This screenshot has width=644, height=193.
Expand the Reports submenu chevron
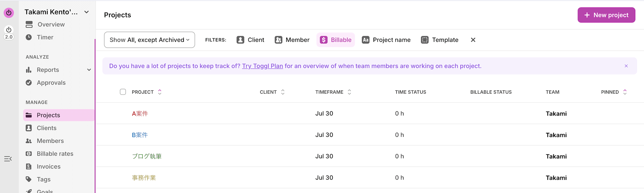(89, 70)
